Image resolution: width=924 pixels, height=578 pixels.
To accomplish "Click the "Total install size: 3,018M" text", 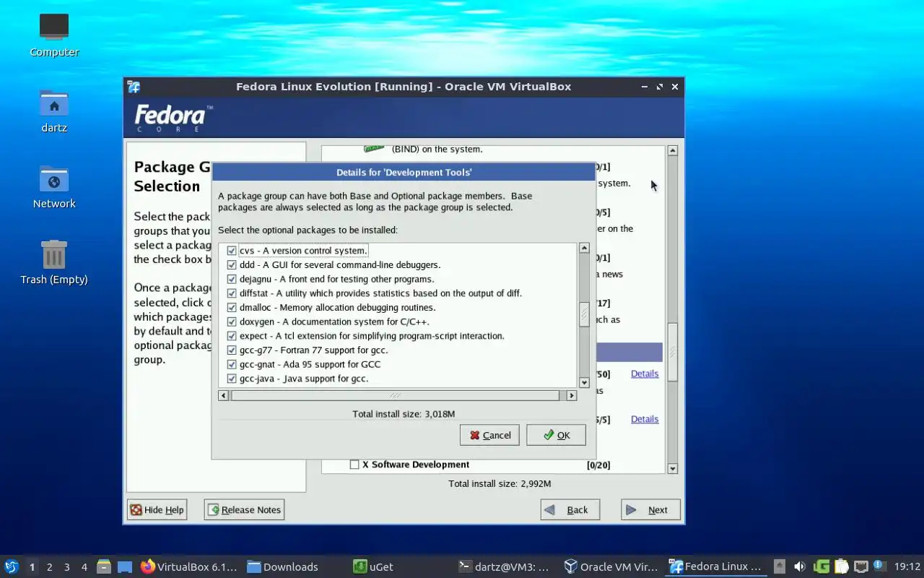I will click(404, 414).
